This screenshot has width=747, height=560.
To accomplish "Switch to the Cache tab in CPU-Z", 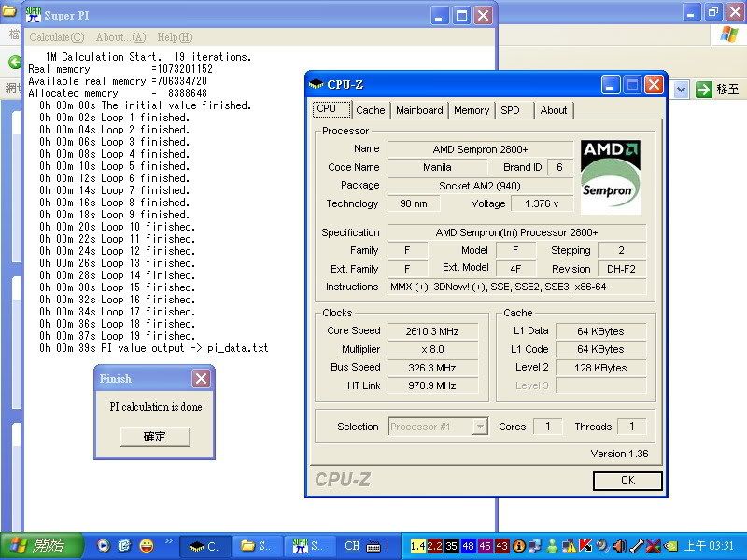I will pos(370,110).
